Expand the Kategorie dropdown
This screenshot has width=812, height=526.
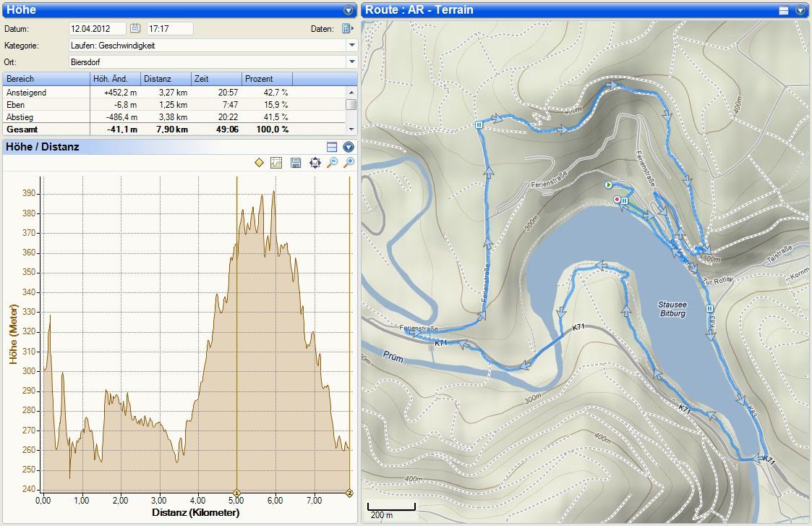[x=351, y=45]
